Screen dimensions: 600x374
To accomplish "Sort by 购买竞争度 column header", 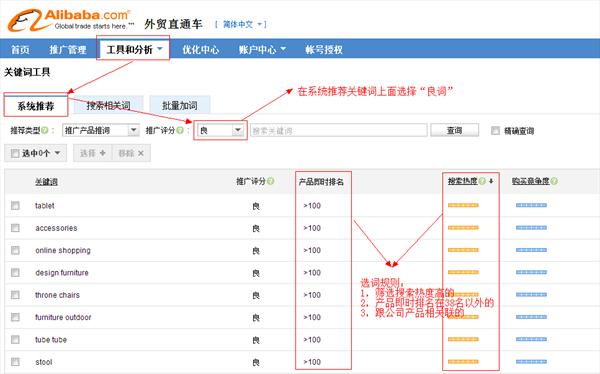I will 531,181.
